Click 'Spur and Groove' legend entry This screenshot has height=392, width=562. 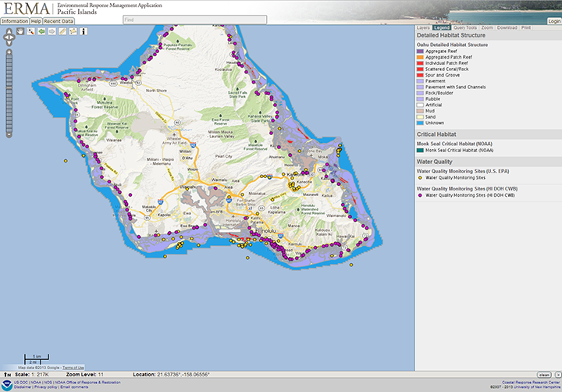click(x=443, y=75)
